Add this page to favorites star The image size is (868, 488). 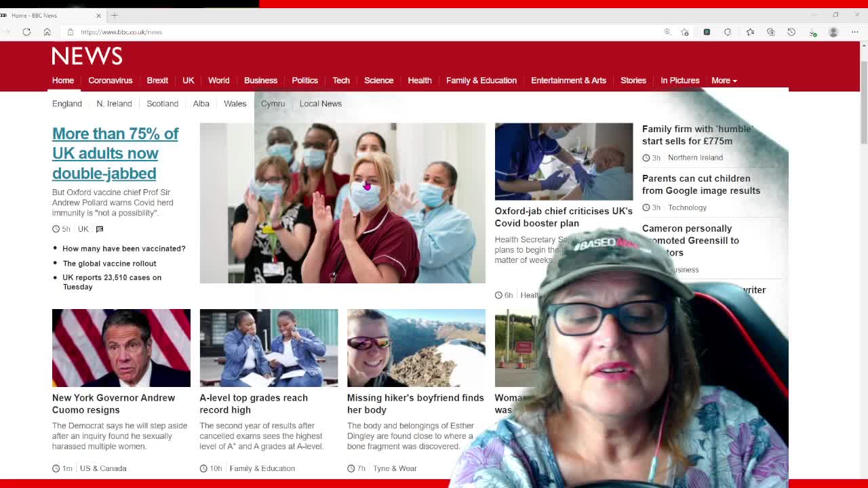(x=685, y=32)
